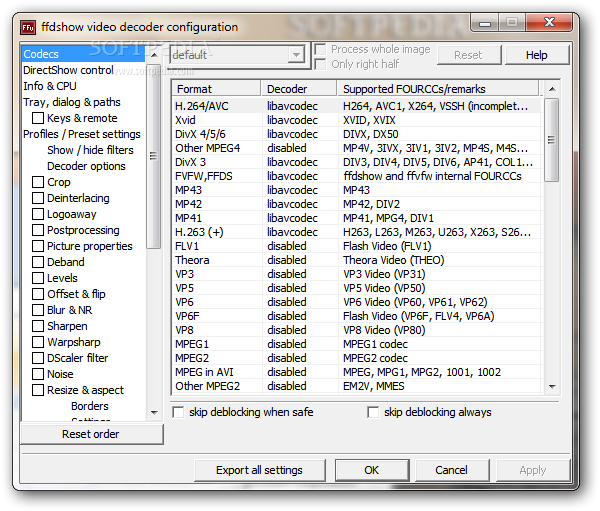Click Export all settings button
Image resolution: width=600 pixels, height=511 pixels.
259,470
